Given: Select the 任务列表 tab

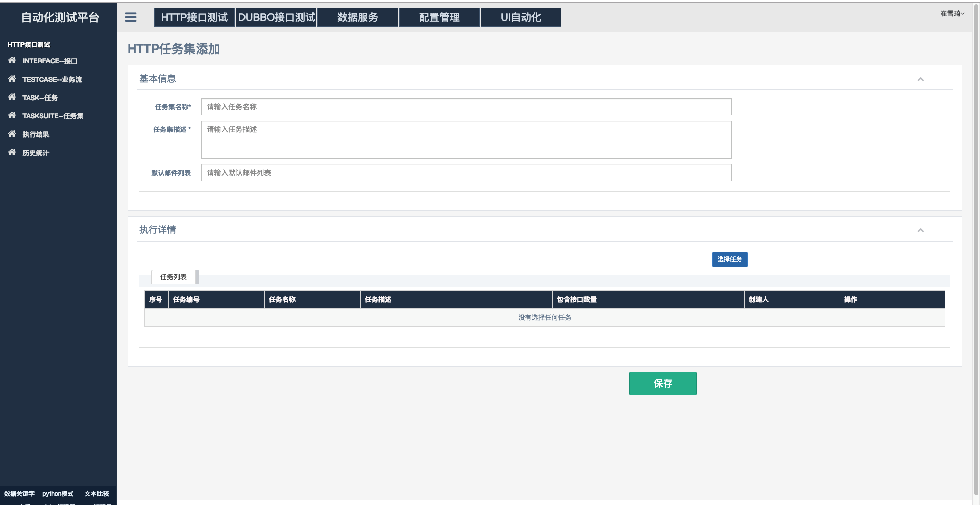Looking at the screenshot, I should (x=174, y=277).
